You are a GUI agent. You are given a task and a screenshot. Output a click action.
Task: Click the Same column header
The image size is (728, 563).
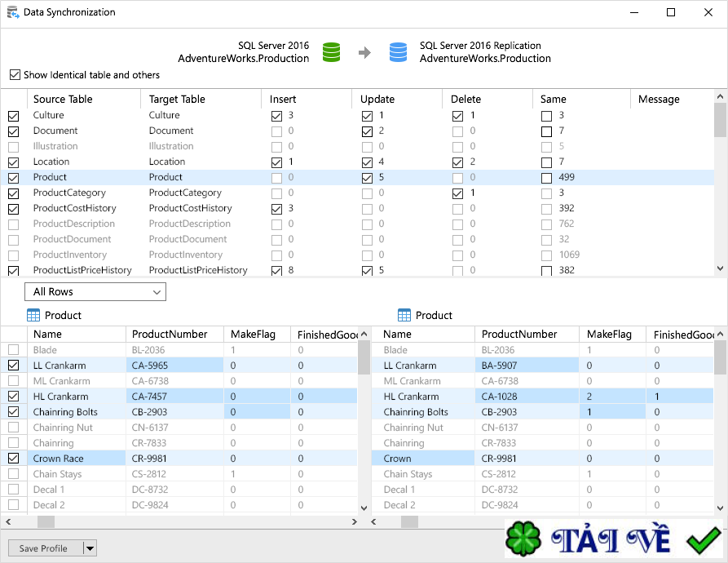(x=582, y=99)
